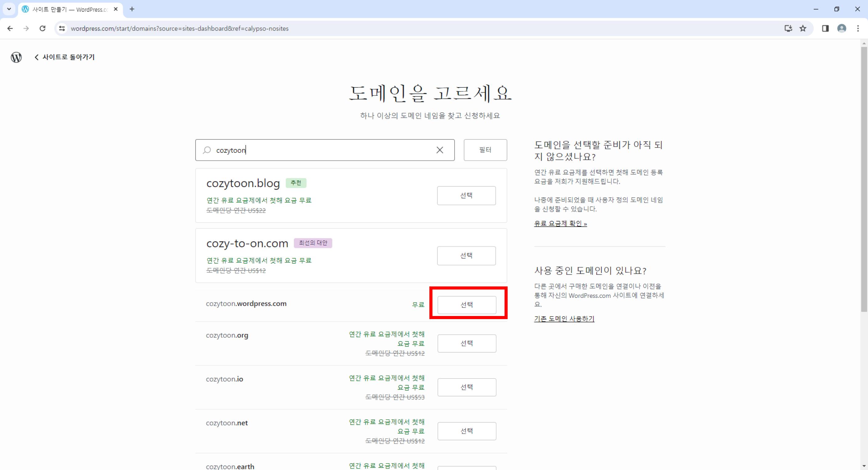Select cozytoon.blog domain
This screenshot has height=470, width=868.
(466, 195)
